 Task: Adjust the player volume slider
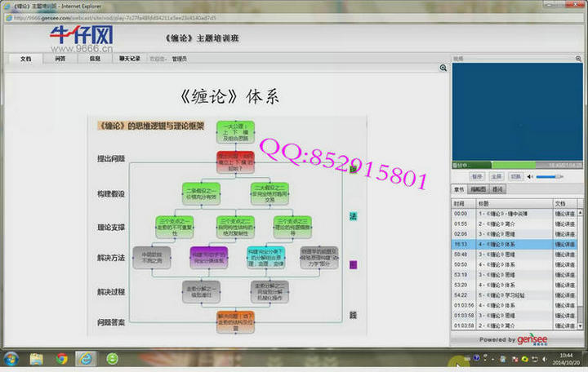pyautogui.click(x=550, y=176)
